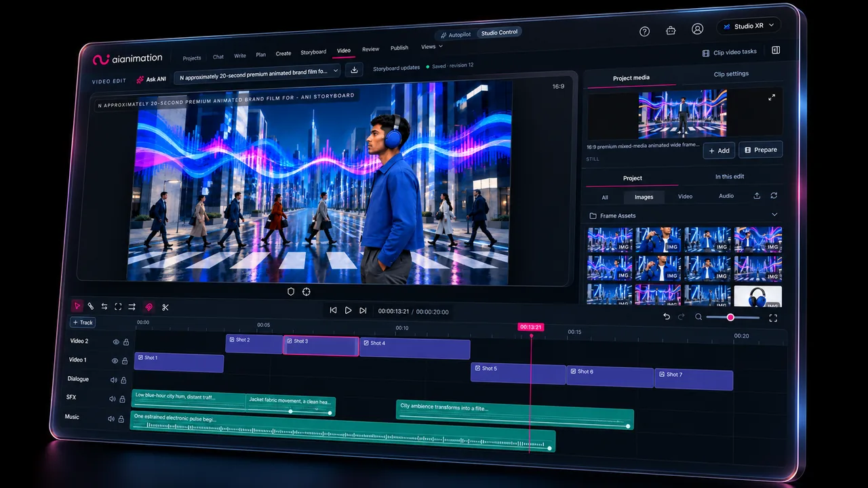Switch to Clip settings tab

[731, 74]
